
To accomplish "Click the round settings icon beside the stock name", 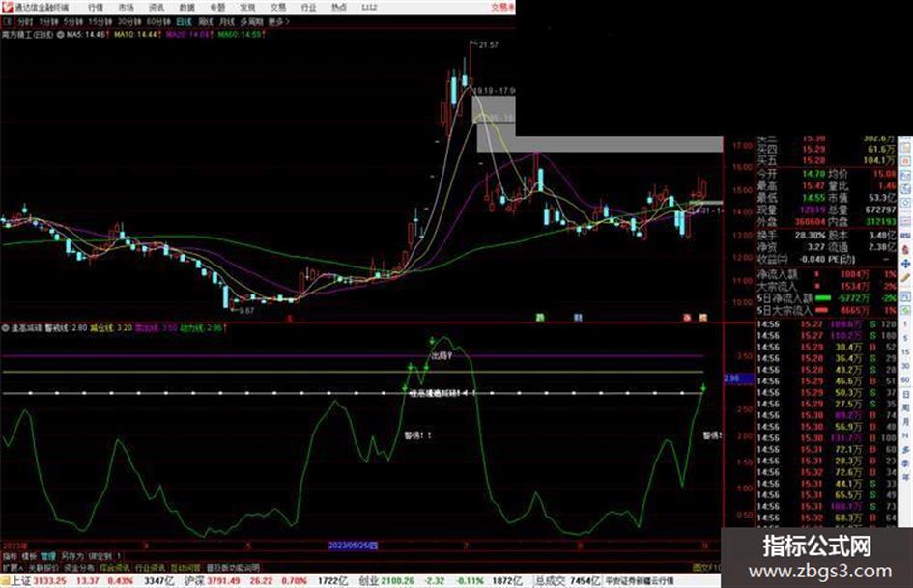I will (60, 35).
